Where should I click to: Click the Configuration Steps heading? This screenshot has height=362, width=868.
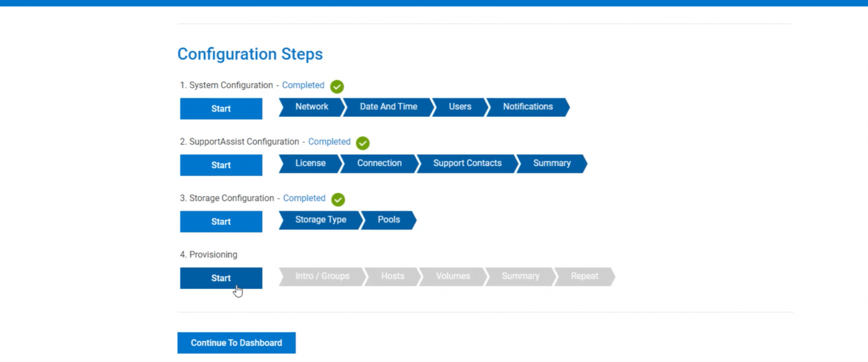[x=250, y=54]
